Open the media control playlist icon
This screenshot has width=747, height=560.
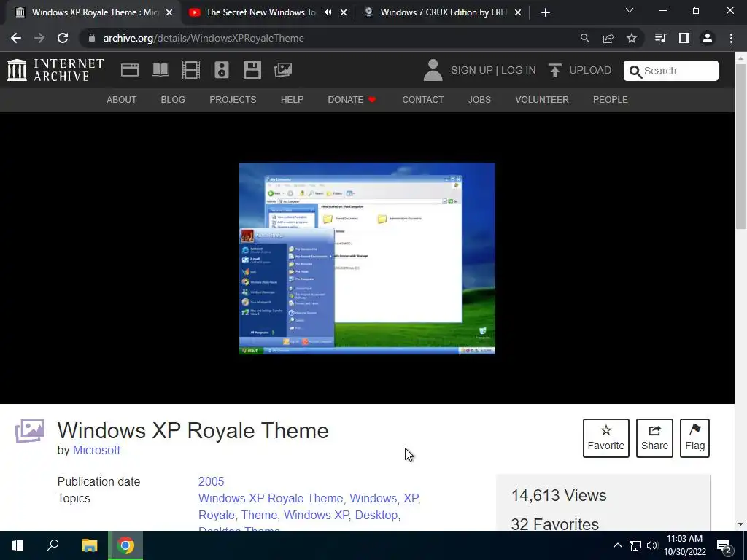660,38
